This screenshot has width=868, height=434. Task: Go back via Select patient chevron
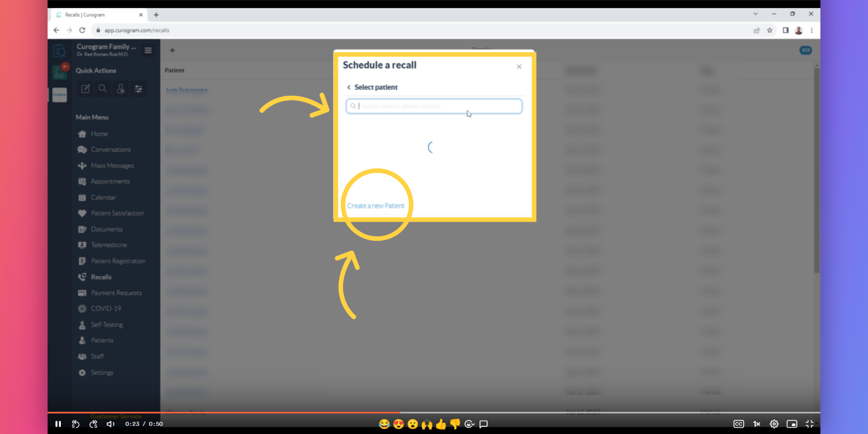tap(349, 87)
